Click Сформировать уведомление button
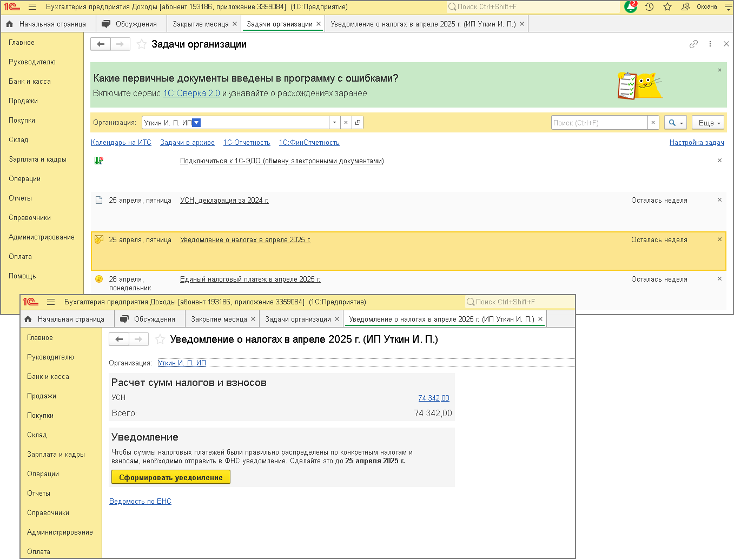 [x=171, y=477]
